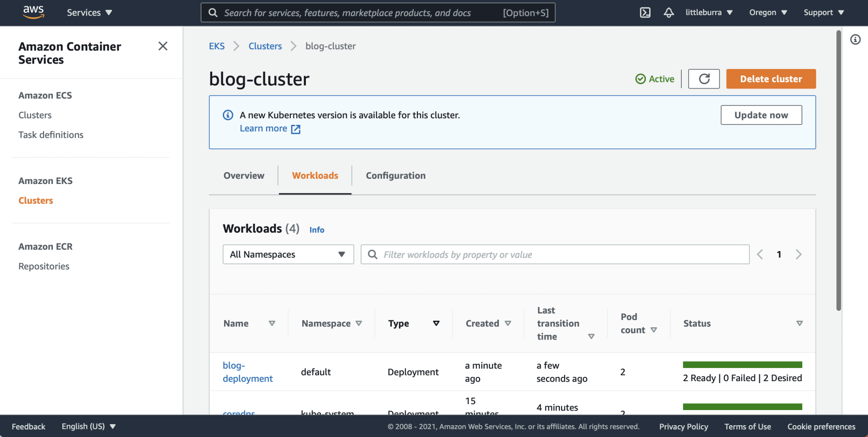This screenshot has height=437, width=868.
Task: Focus the Filter workloads search field
Action: click(x=563, y=254)
